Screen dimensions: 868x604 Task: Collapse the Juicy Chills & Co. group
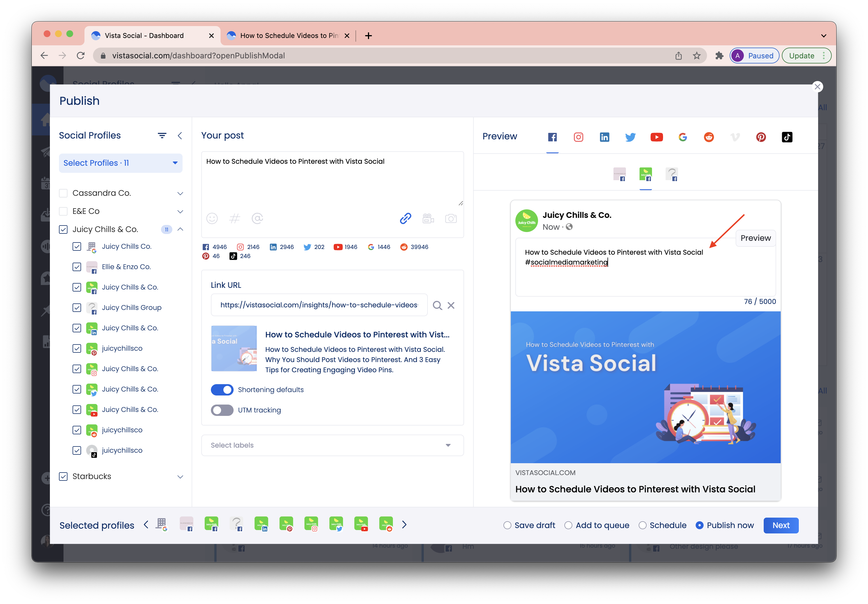coord(180,229)
